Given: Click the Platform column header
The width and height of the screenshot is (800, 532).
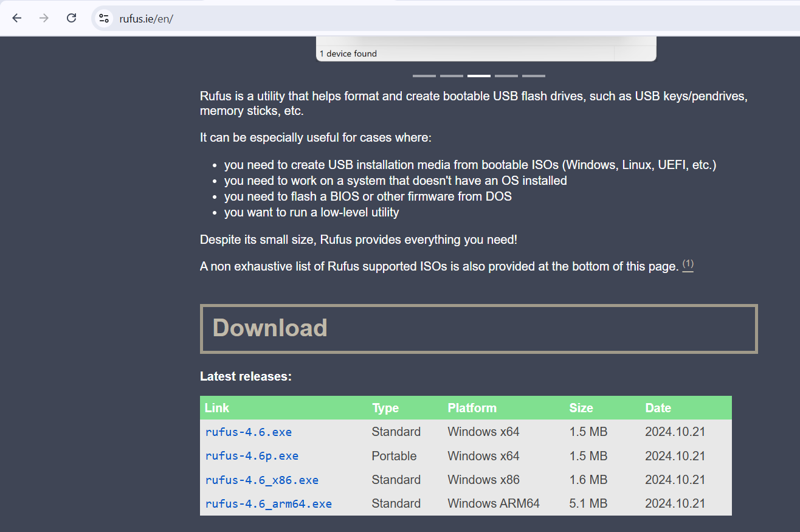Looking at the screenshot, I should click(472, 408).
